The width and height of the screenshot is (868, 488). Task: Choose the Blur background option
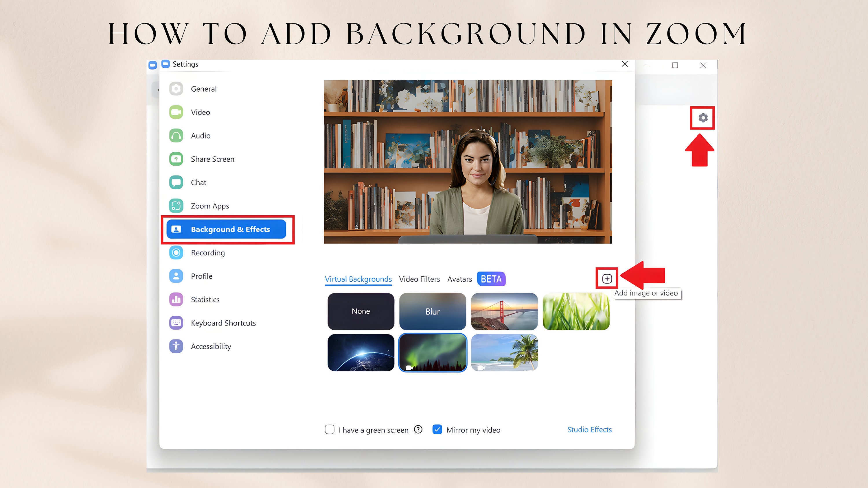(433, 312)
